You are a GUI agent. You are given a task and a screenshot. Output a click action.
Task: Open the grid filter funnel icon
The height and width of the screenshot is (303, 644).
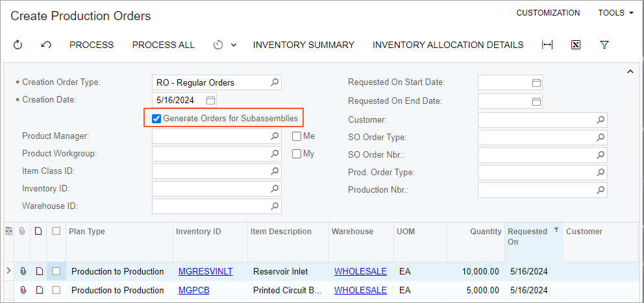[x=604, y=45]
